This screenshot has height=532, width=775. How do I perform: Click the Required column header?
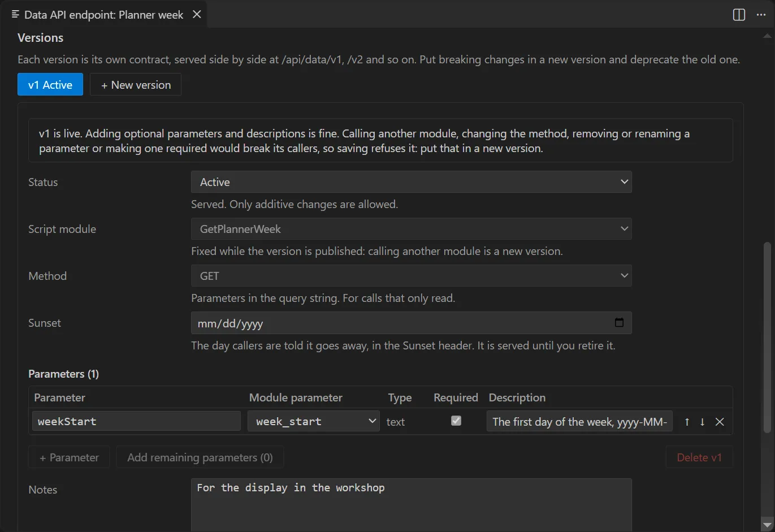456,397
